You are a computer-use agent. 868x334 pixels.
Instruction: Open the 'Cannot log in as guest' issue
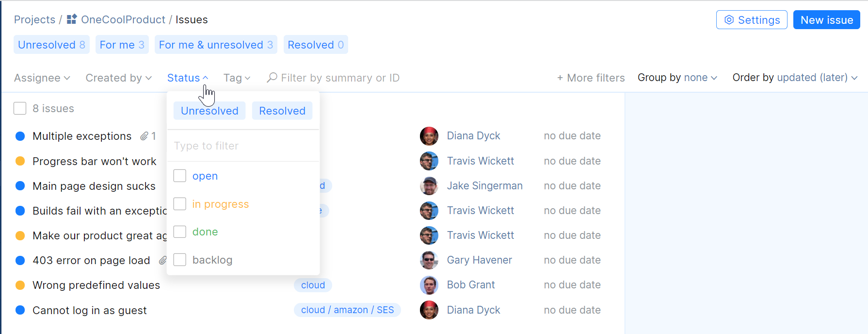90,310
